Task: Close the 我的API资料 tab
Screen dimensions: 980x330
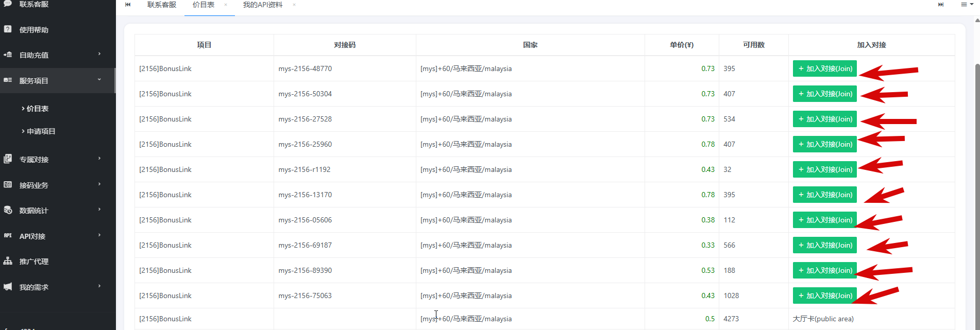Action: (x=294, y=5)
